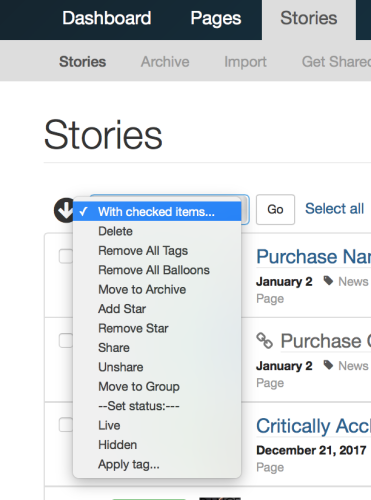Check the second story's checkbox
Screen dimensions: 371x500
click(66, 341)
